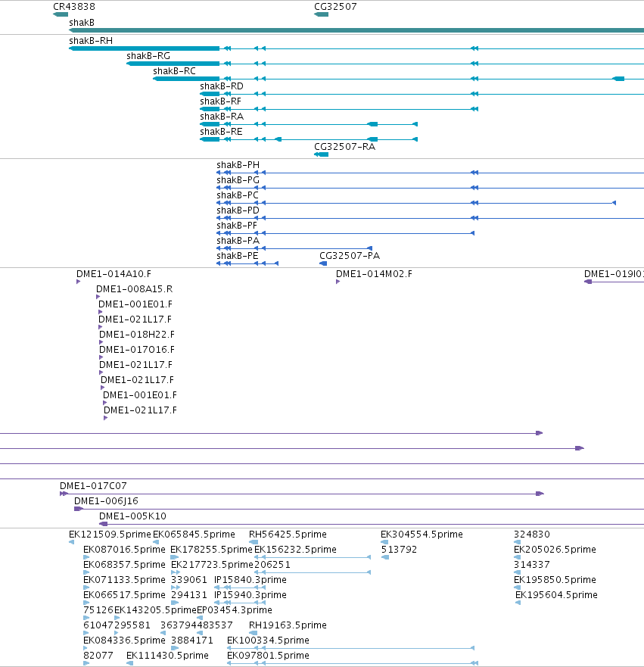
Task: Select feature 82077
Action: (x=86, y=663)
